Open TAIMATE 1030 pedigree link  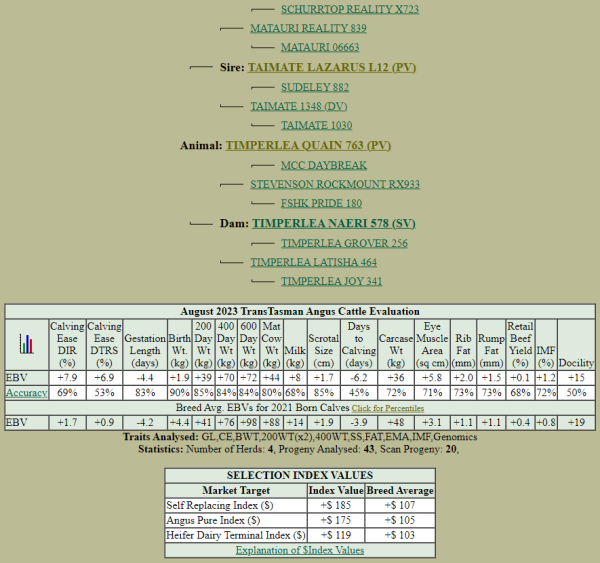click(316, 126)
